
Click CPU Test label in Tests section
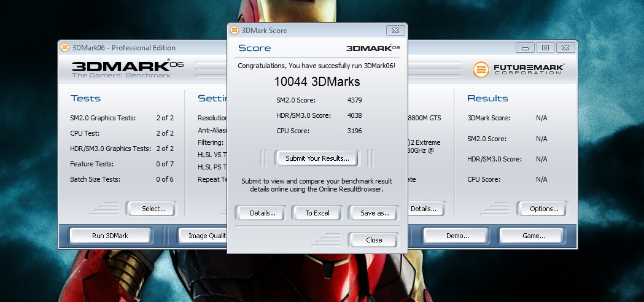pos(85,133)
